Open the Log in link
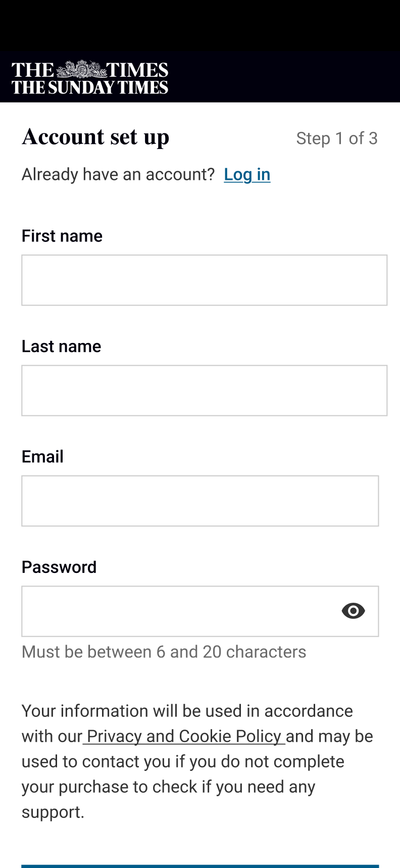This screenshot has width=400, height=868. point(247,174)
